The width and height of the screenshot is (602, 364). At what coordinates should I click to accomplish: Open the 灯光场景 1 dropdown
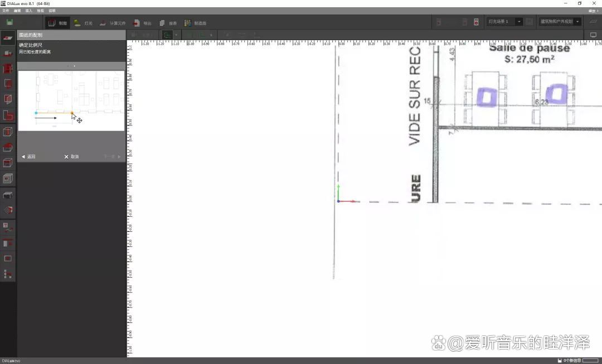[x=504, y=22]
